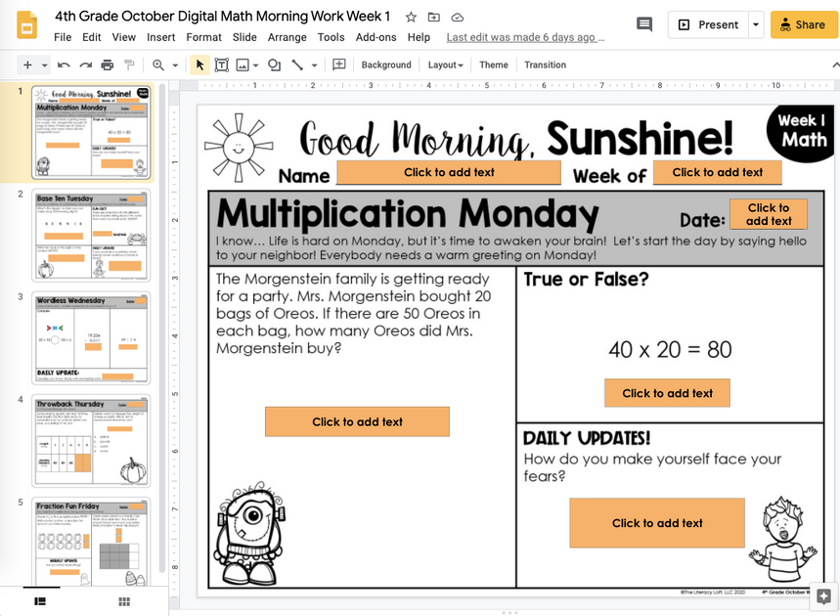Switch to grid view of slides
This screenshot has height=616, width=840.
(x=123, y=603)
